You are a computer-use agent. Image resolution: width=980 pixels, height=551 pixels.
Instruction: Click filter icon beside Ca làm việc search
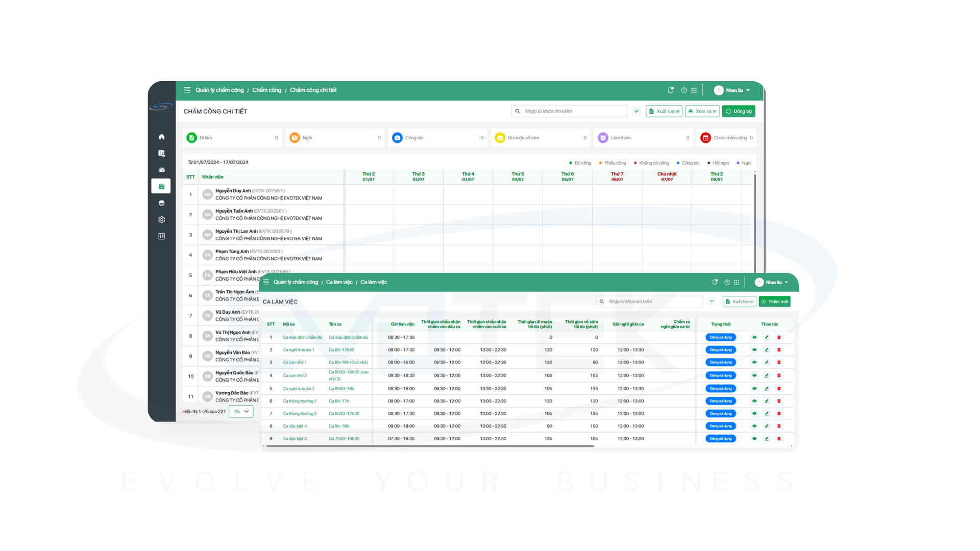point(712,302)
